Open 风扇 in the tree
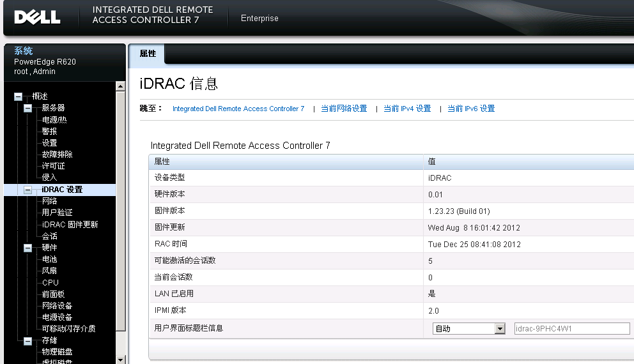The image size is (634, 364). tap(49, 271)
